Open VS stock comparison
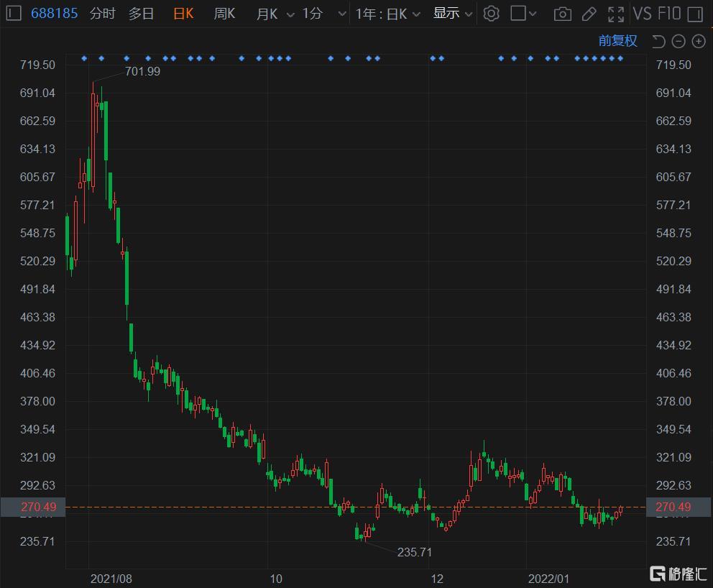This screenshot has height=588, width=713. click(x=642, y=14)
